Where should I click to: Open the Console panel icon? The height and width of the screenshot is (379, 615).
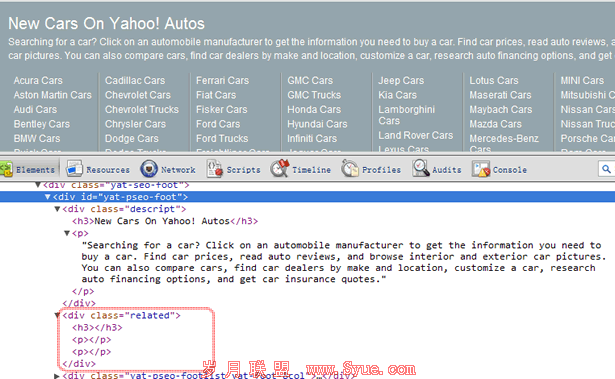click(481, 169)
